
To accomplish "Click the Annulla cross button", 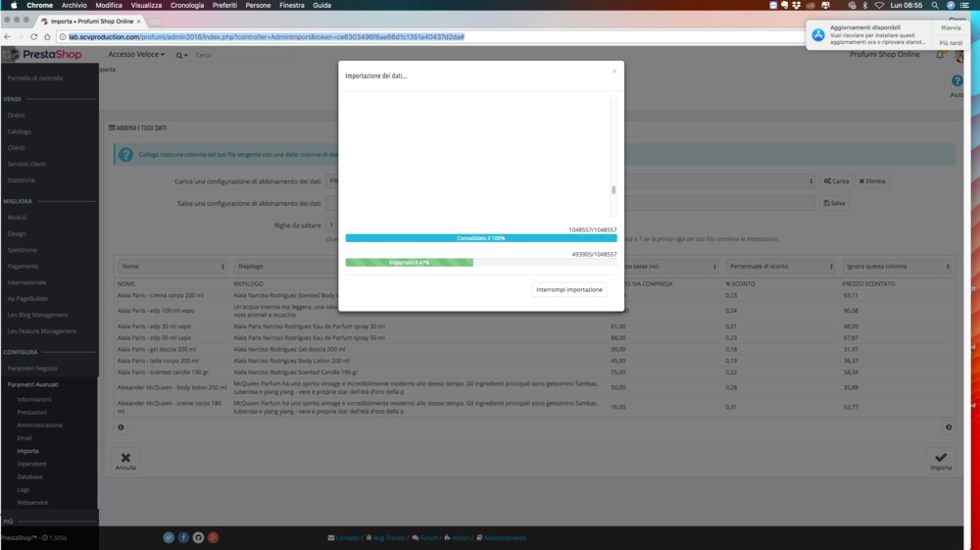I will coord(125,461).
